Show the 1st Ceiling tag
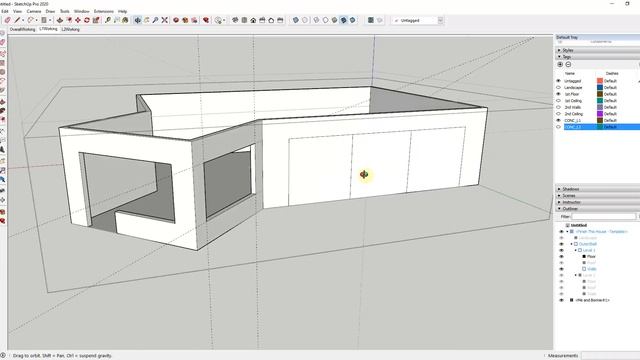 (x=558, y=100)
